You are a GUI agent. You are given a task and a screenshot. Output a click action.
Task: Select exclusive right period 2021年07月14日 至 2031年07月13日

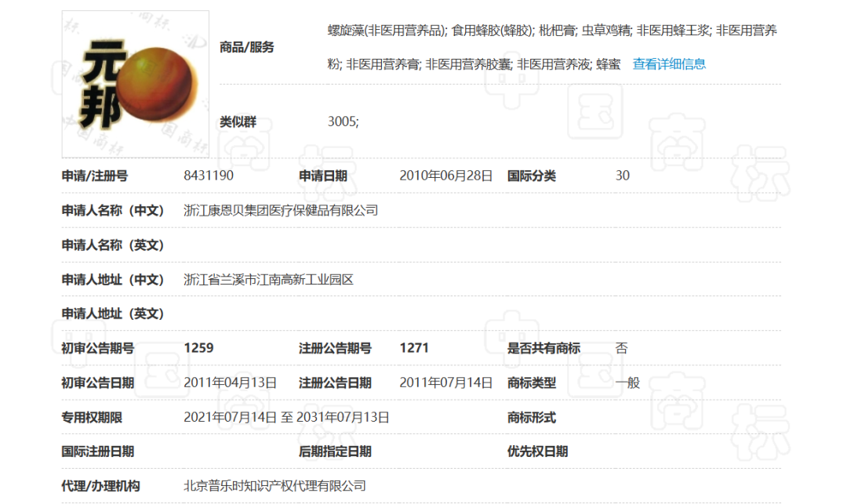click(286, 417)
